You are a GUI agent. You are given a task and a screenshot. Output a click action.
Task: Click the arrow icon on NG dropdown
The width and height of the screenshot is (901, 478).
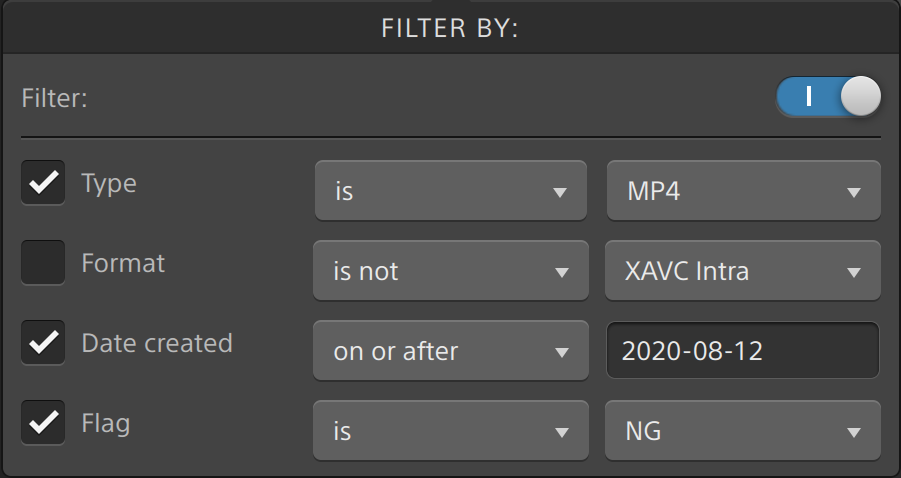(x=853, y=433)
